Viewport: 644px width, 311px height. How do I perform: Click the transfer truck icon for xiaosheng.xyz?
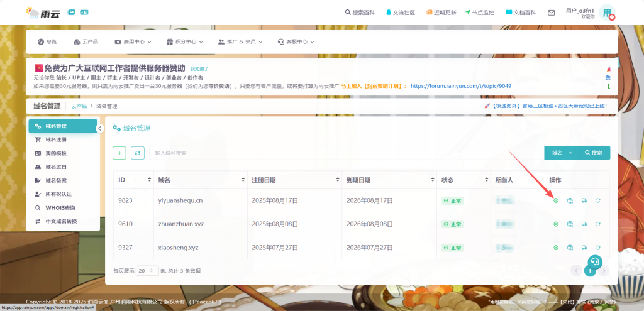(584, 248)
